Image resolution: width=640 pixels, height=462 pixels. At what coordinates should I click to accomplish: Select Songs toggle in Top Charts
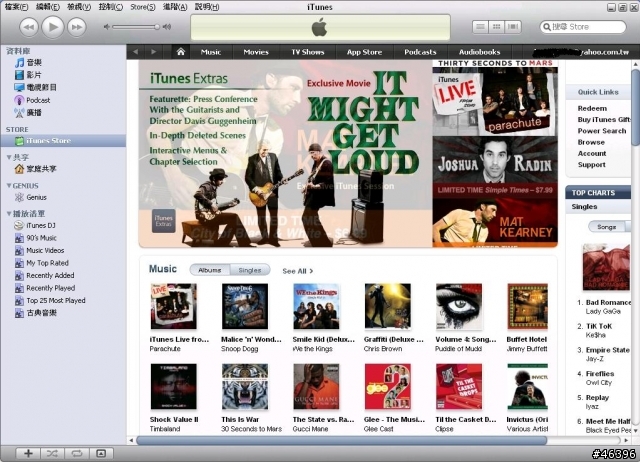[x=607, y=227]
